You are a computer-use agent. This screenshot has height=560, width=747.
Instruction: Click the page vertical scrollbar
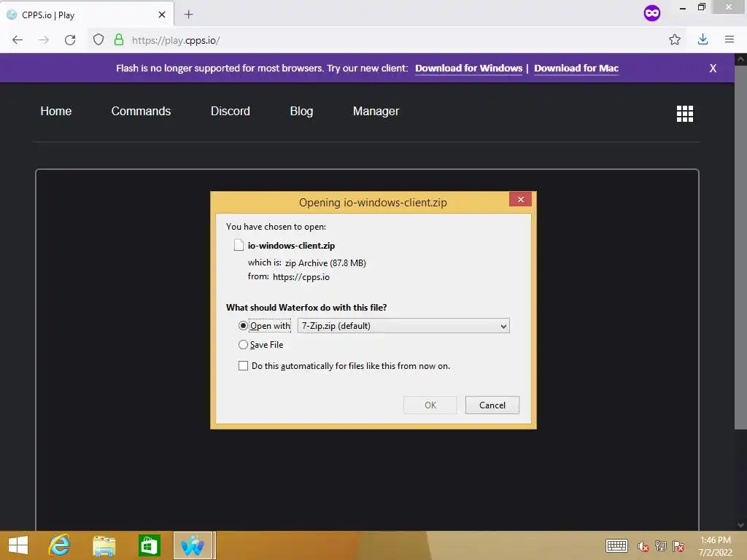coord(740,248)
